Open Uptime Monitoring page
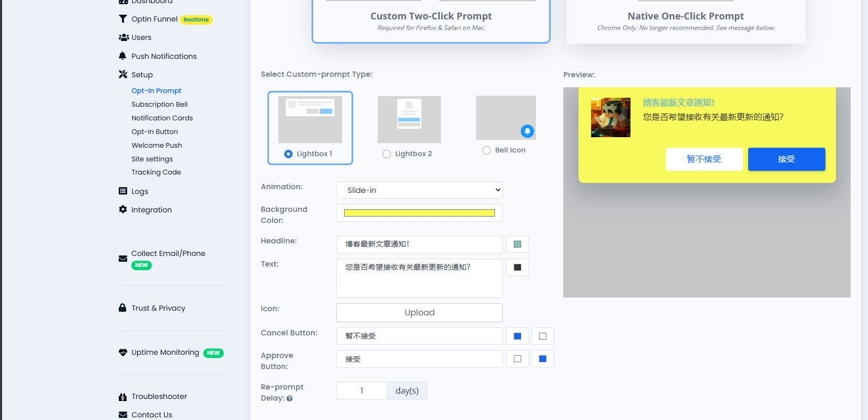 [166, 352]
